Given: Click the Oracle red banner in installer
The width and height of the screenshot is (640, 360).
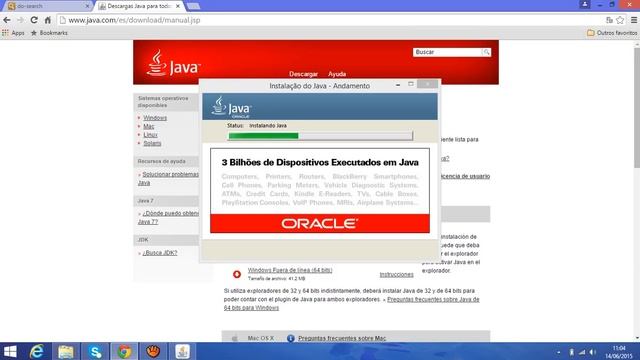Looking at the screenshot, I should [320, 223].
